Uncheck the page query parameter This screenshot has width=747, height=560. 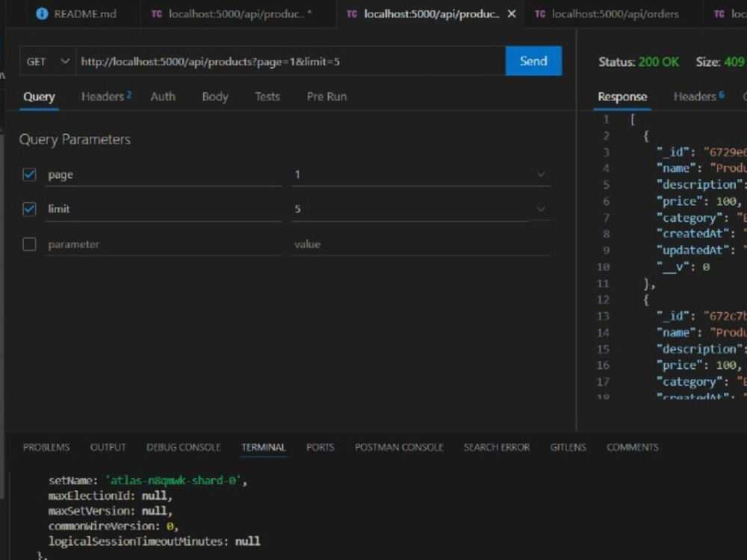tap(29, 175)
